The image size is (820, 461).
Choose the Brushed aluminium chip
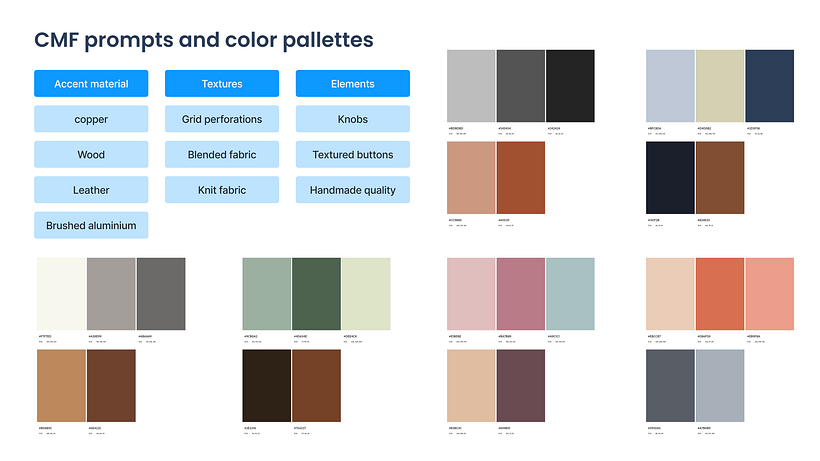coord(91,225)
